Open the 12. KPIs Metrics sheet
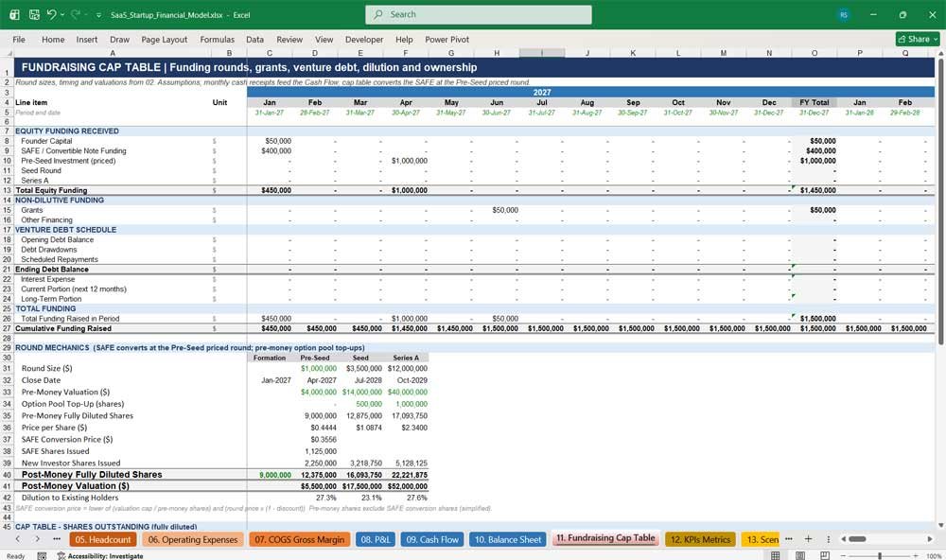 [700, 539]
